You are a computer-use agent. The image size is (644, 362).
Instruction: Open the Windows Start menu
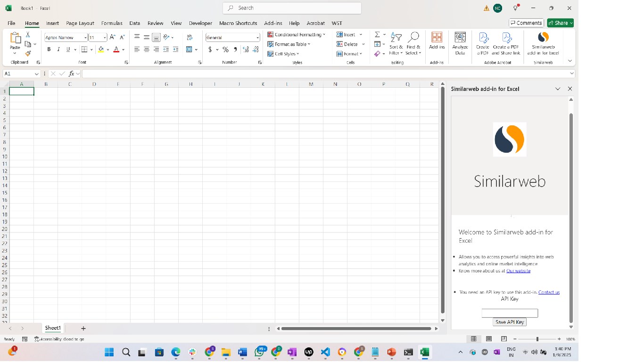(109, 352)
